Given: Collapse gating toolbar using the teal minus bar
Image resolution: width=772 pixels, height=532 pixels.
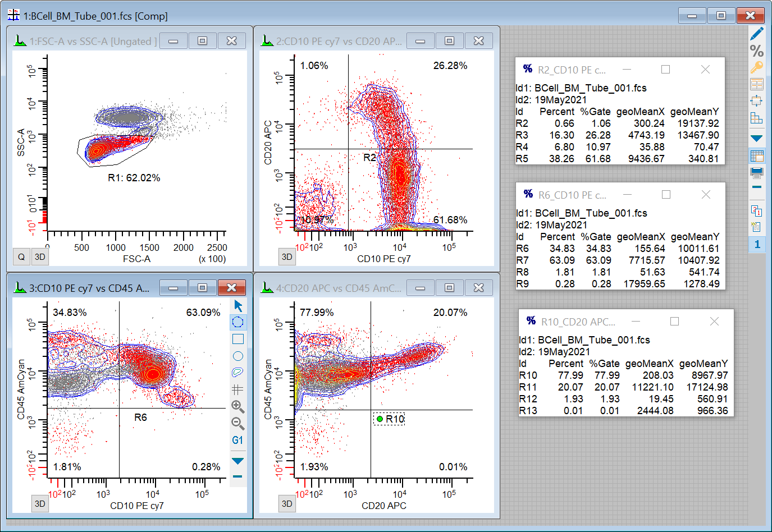Looking at the screenshot, I should pyautogui.click(x=238, y=476).
